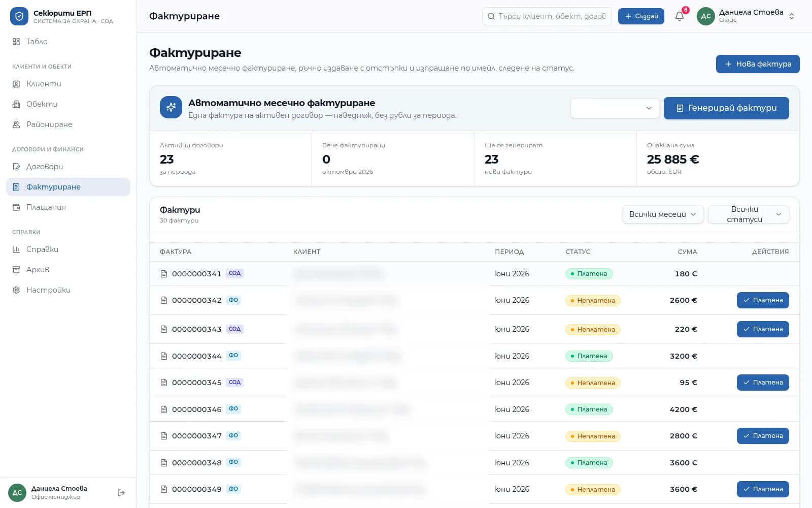This screenshot has width=812, height=508.
Task: Click the ФО tag on invoice 0000000346
Action: [x=233, y=409]
